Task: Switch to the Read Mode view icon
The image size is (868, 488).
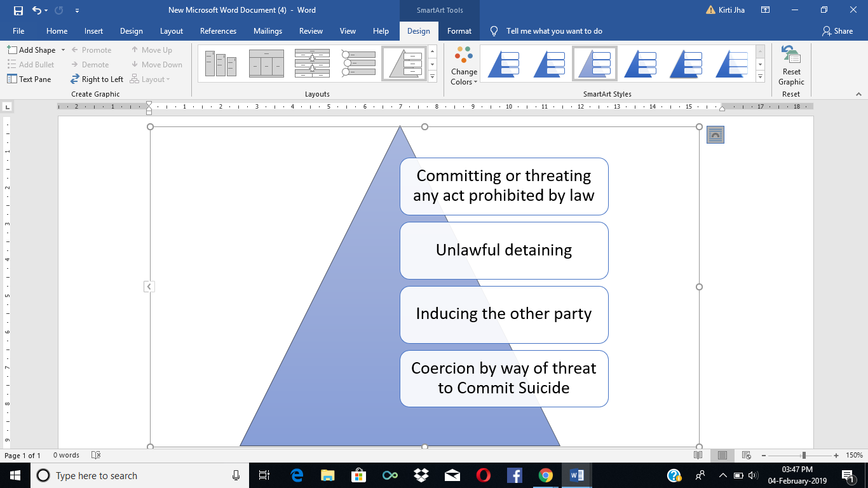Action: [698, 455]
